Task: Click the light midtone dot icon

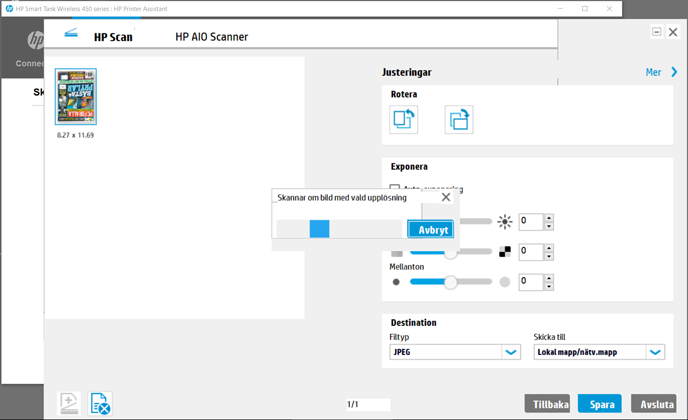Action: click(505, 282)
